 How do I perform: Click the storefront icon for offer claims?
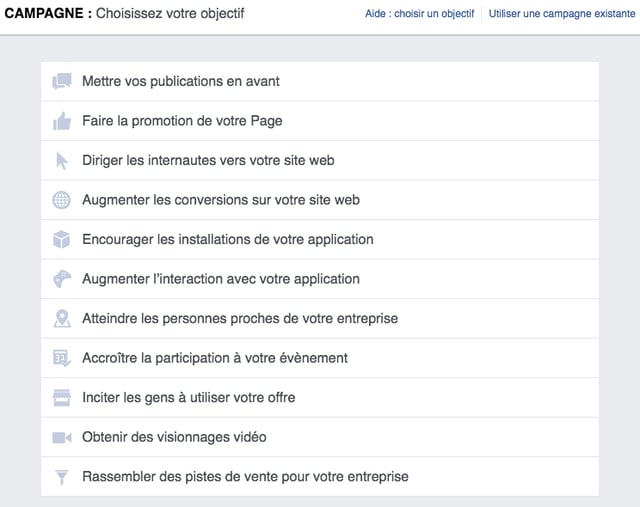tap(61, 398)
